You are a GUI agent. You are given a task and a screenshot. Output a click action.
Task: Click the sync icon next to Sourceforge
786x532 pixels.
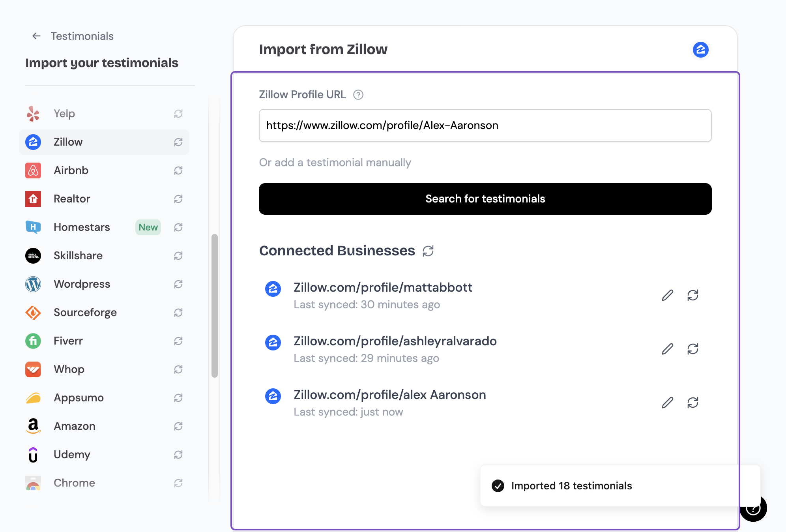(178, 313)
